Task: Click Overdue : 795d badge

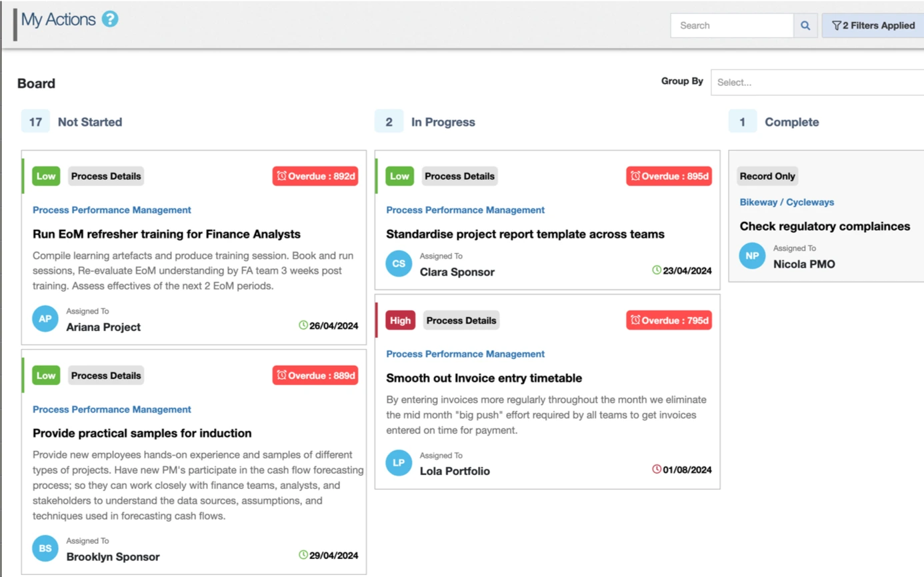Action: (x=669, y=320)
